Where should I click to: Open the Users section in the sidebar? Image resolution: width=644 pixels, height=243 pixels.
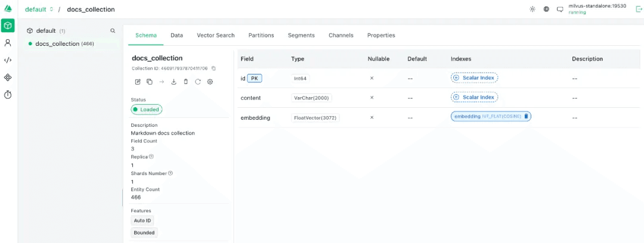click(8, 43)
